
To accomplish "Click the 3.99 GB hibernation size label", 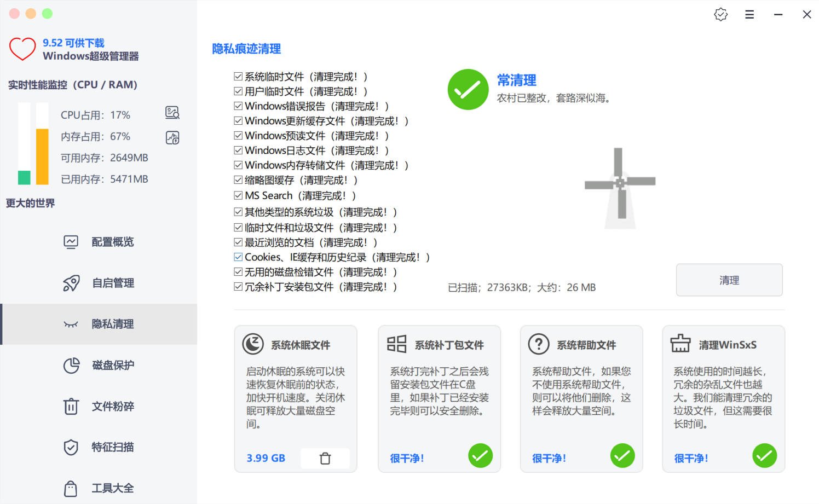I will (x=266, y=458).
